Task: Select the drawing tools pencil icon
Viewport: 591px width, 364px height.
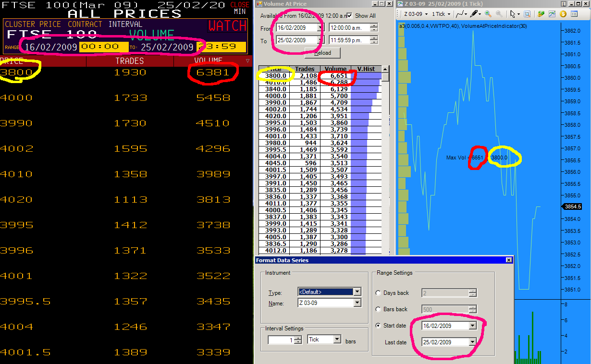Action: point(475,14)
